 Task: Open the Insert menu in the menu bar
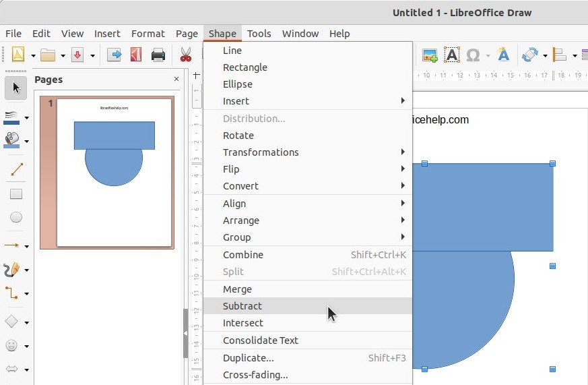pyautogui.click(x=107, y=34)
